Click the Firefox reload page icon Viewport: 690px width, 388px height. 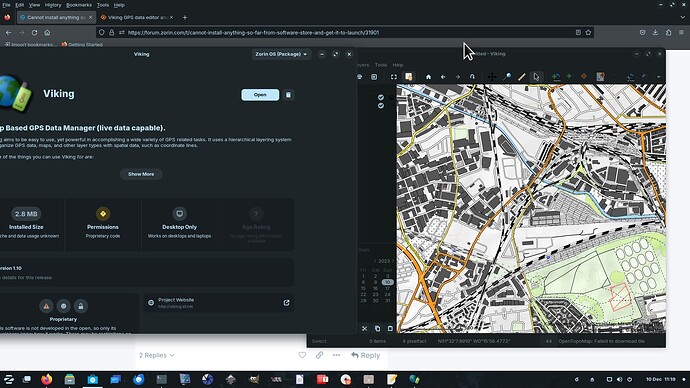(x=34, y=33)
